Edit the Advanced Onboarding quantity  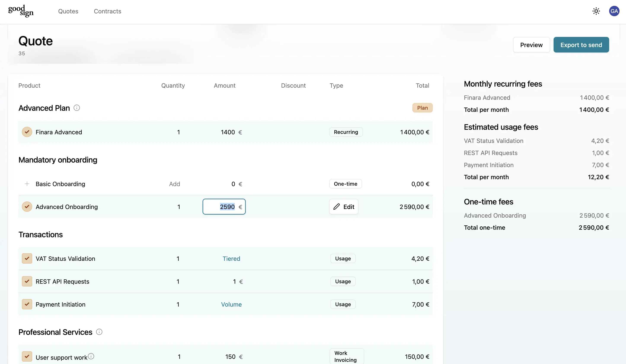click(179, 207)
